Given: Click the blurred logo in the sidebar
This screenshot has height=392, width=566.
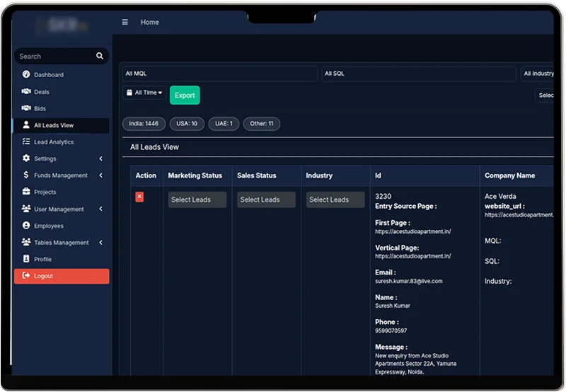Looking at the screenshot, I should 62,25.
